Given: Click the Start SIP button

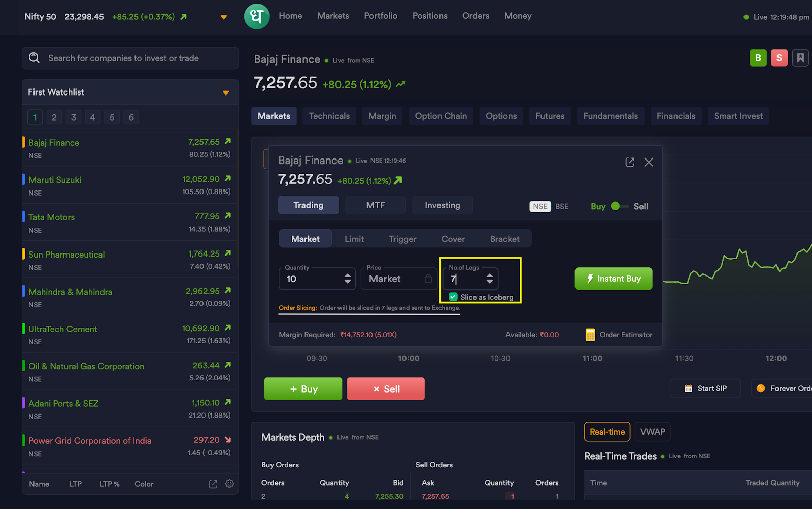Looking at the screenshot, I should 705,388.
